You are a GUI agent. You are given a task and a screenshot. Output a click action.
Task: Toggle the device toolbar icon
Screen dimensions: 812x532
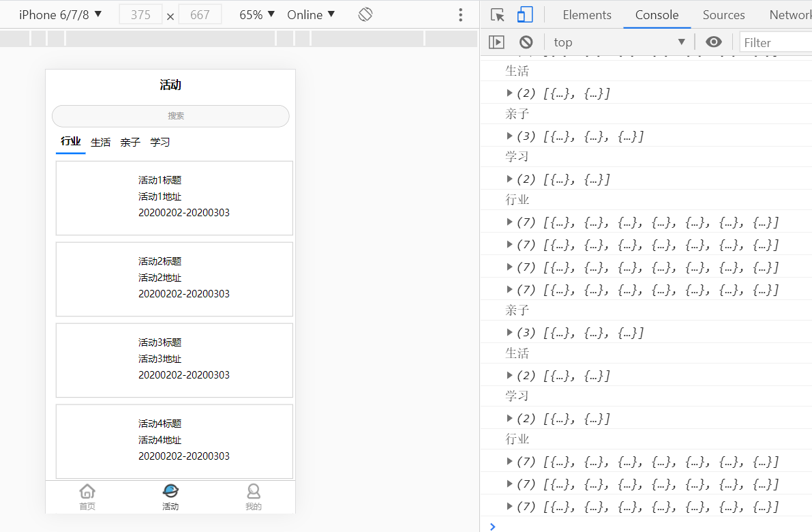[x=525, y=14]
